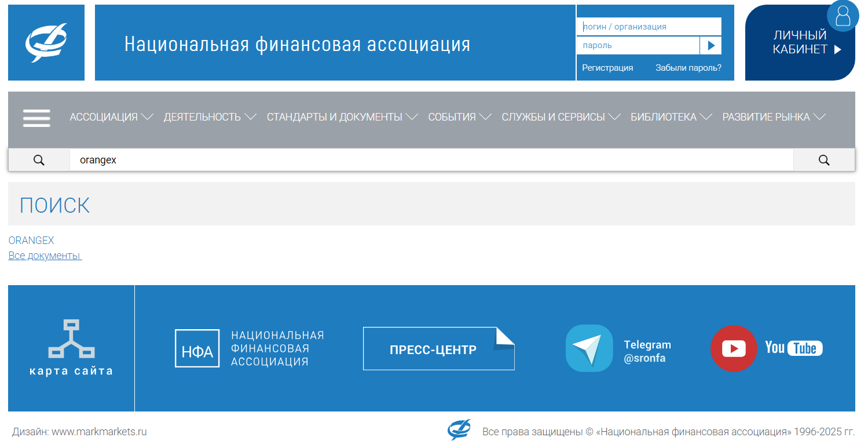
Task: Expand the Службы и сервисы menu
Action: [561, 117]
